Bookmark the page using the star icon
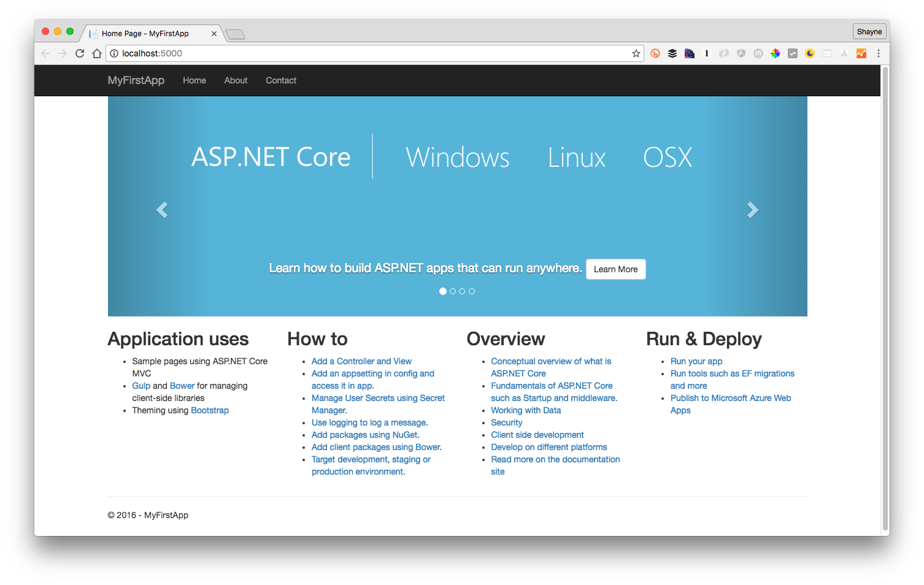 pyautogui.click(x=636, y=53)
